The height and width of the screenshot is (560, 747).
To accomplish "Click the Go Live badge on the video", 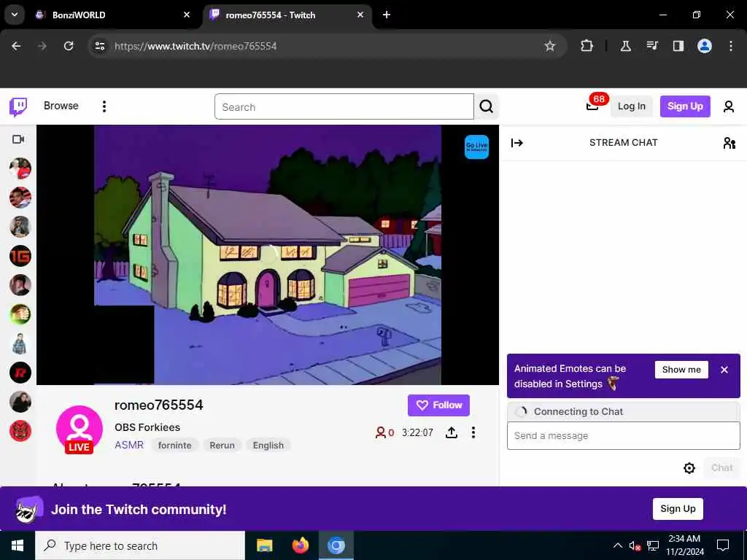I will 476,147.
